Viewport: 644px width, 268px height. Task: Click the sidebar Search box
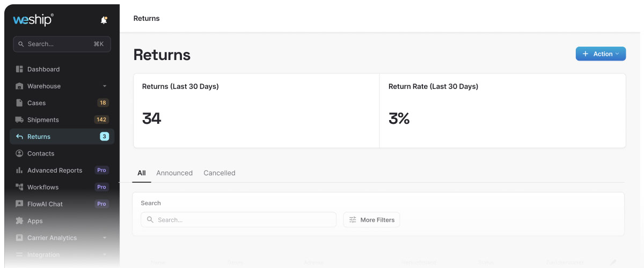click(x=62, y=44)
